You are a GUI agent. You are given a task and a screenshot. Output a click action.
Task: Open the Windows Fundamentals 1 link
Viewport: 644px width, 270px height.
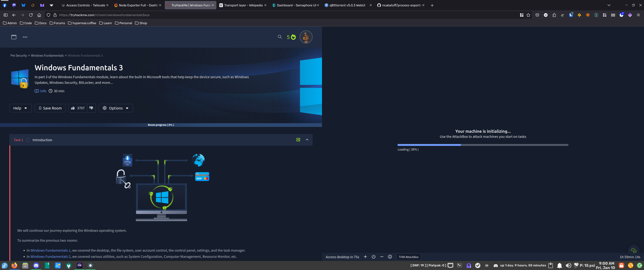click(50, 250)
